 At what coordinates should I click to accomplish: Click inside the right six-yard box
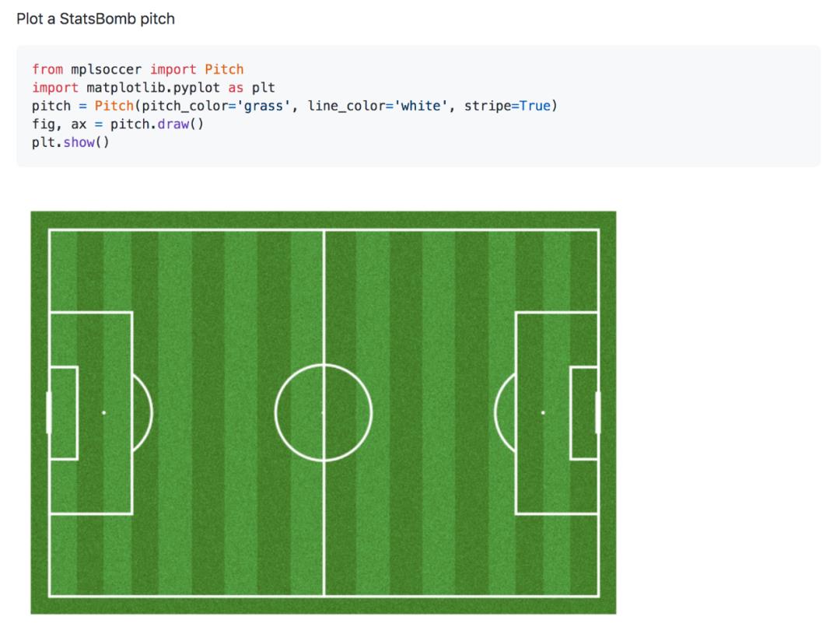pyautogui.click(x=584, y=413)
